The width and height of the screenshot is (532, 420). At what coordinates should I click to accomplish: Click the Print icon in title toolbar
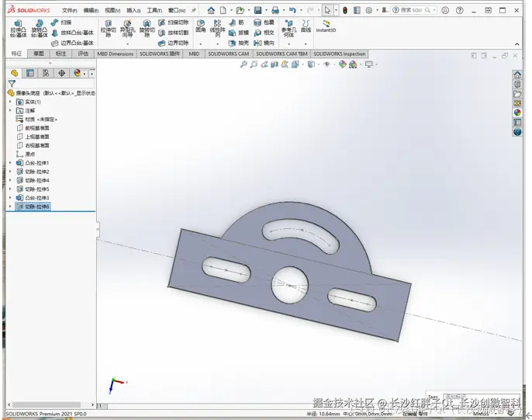(x=275, y=10)
